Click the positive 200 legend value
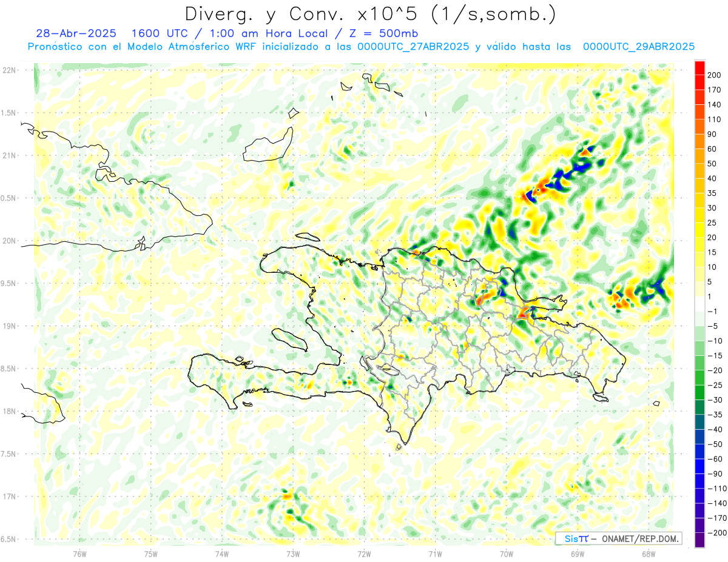 pyautogui.click(x=715, y=75)
